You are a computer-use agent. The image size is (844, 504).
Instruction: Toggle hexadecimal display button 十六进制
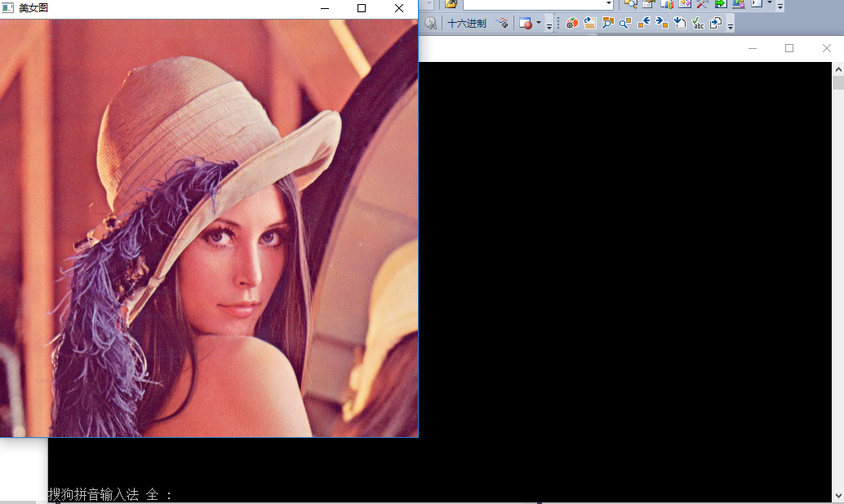pos(467,23)
